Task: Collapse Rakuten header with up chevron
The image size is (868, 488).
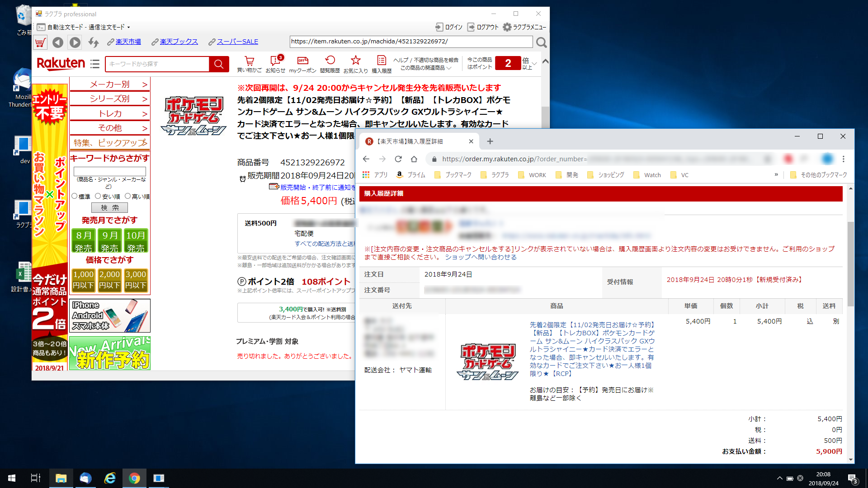Action: click(x=546, y=61)
